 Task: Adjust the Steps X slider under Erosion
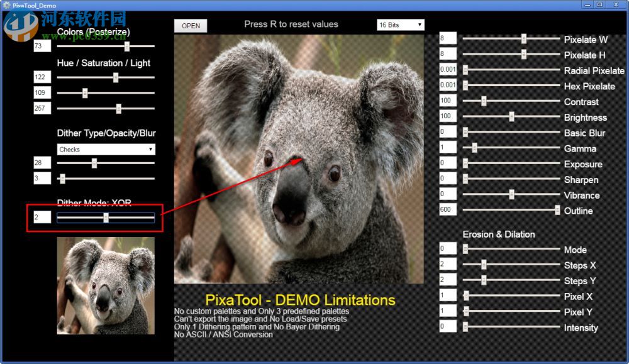coord(483,265)
